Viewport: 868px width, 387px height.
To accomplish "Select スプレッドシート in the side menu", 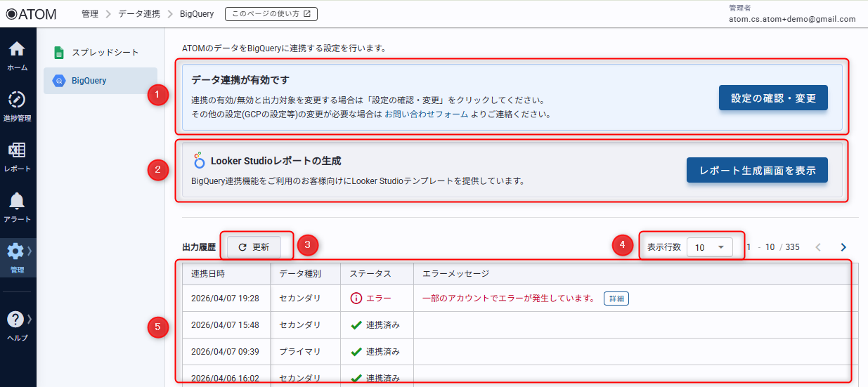I will (x=105, y=53).
